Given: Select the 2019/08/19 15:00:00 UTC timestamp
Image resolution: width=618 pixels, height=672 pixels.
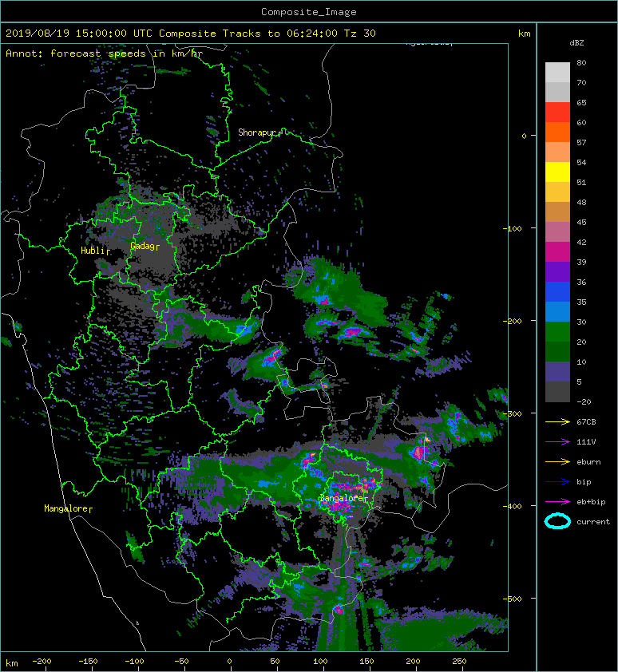Looking at the screenshot, I should (x=79, y=34).
